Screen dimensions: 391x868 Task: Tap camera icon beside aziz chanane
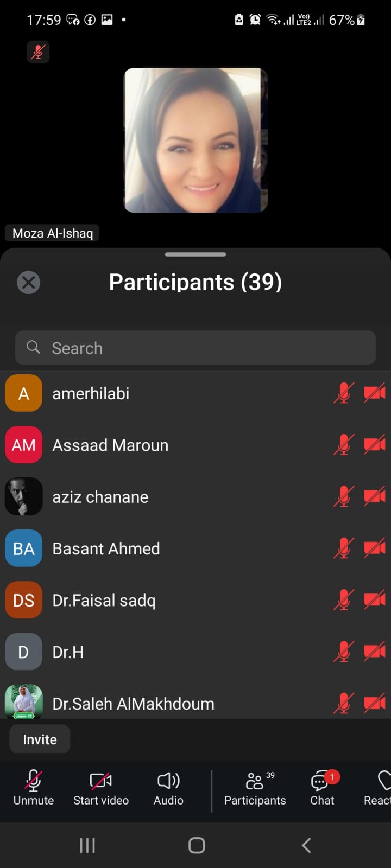[374, 496]
